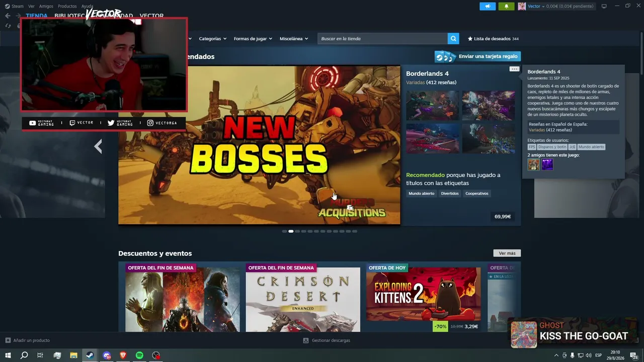Click the Buscar en la tienda search field
This screenshot has width=644, height=362.
(x=382, y=39)
